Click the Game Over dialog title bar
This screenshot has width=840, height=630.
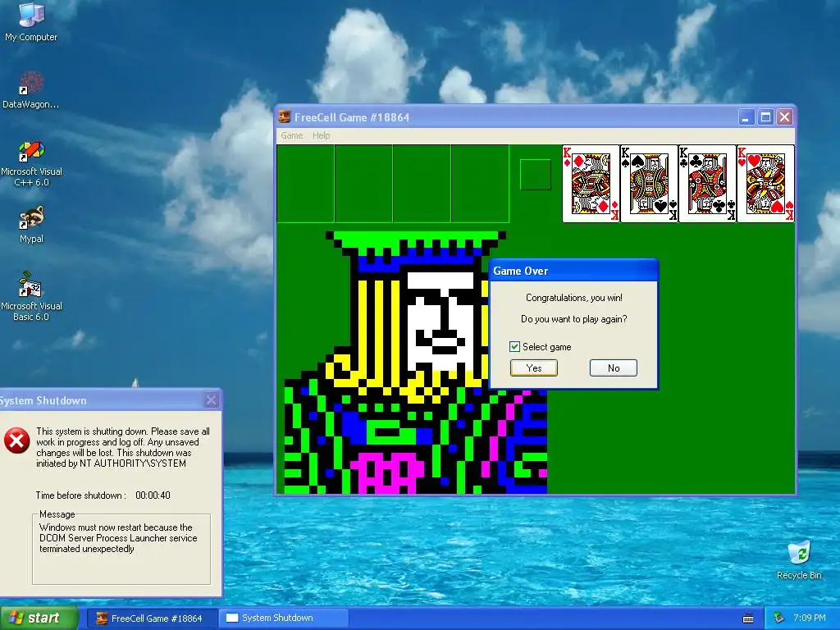pyautogui.click(x=573, y=271)
